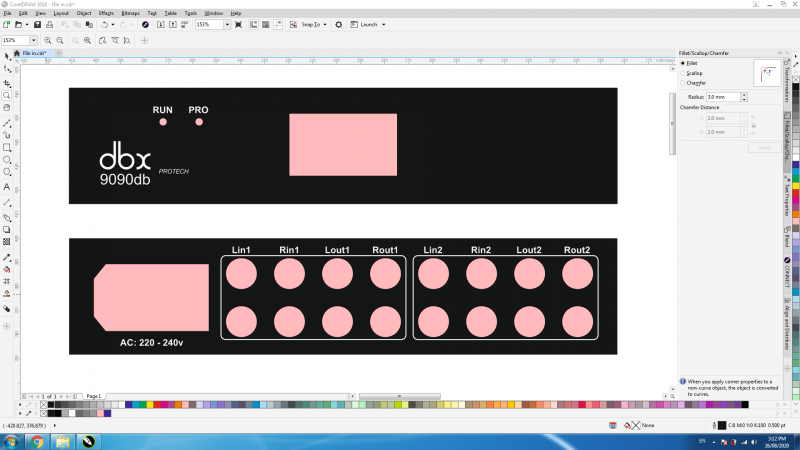This screenshot has height=450, width=800.
Task: Click Zoom to page icon
Action: 103,40
